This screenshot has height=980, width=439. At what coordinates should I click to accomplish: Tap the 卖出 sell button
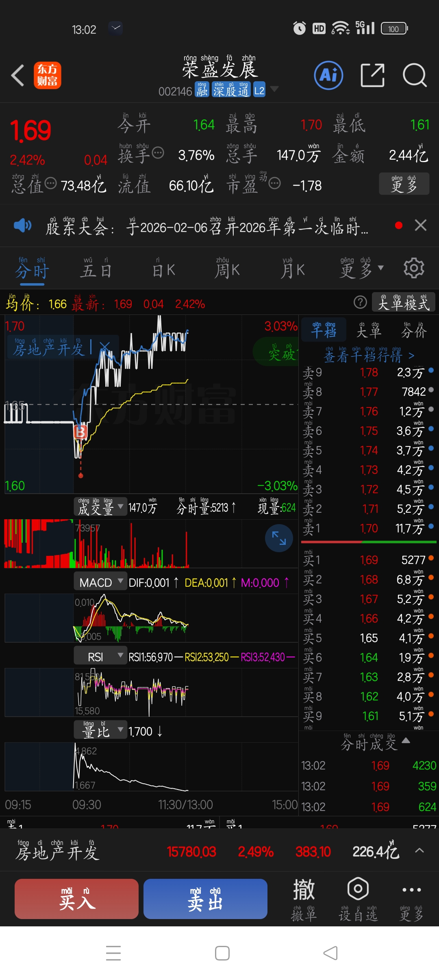click(205, 899)
